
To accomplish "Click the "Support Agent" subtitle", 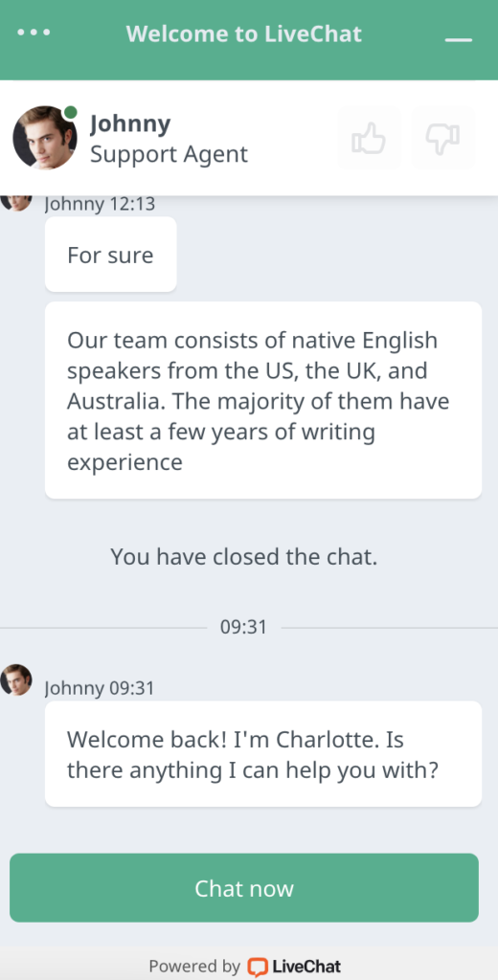I will tap(169, 154).
